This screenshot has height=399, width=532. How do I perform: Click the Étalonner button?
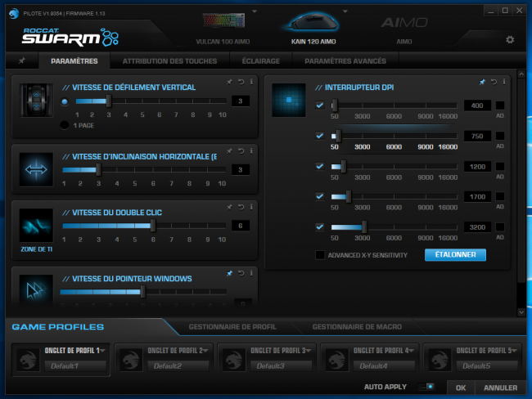[x=455, y=254]
